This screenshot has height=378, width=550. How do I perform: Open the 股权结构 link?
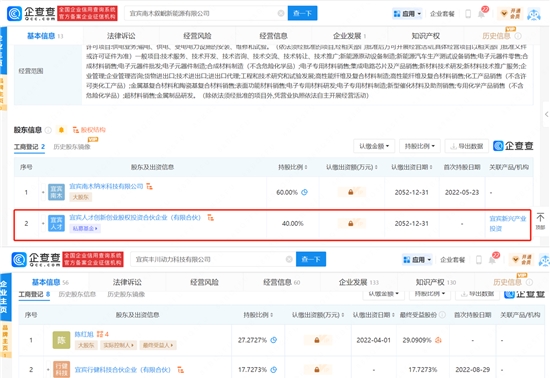(89, 130)
